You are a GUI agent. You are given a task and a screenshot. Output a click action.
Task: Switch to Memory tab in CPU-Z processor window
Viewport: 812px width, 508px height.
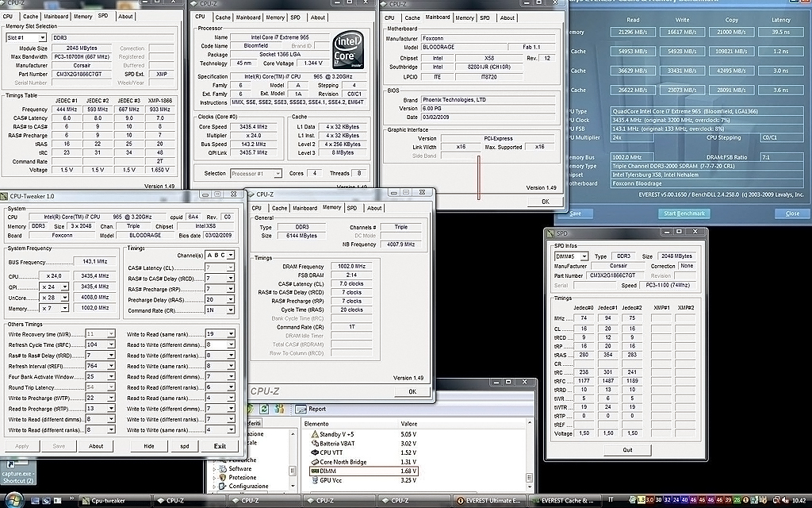[x=275, y=17]
